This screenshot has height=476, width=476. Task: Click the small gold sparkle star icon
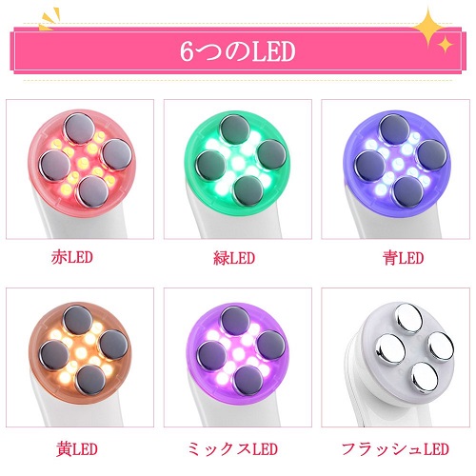tap(446, 44)
